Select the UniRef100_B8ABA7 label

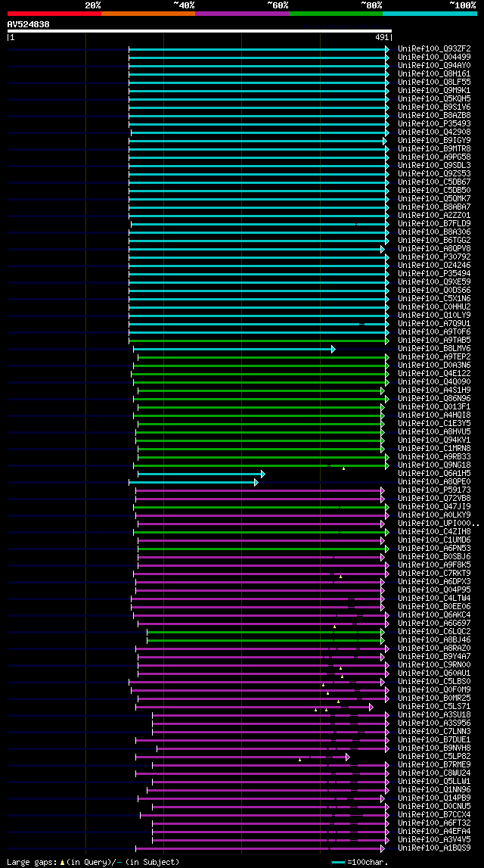[x=434, y=207]
